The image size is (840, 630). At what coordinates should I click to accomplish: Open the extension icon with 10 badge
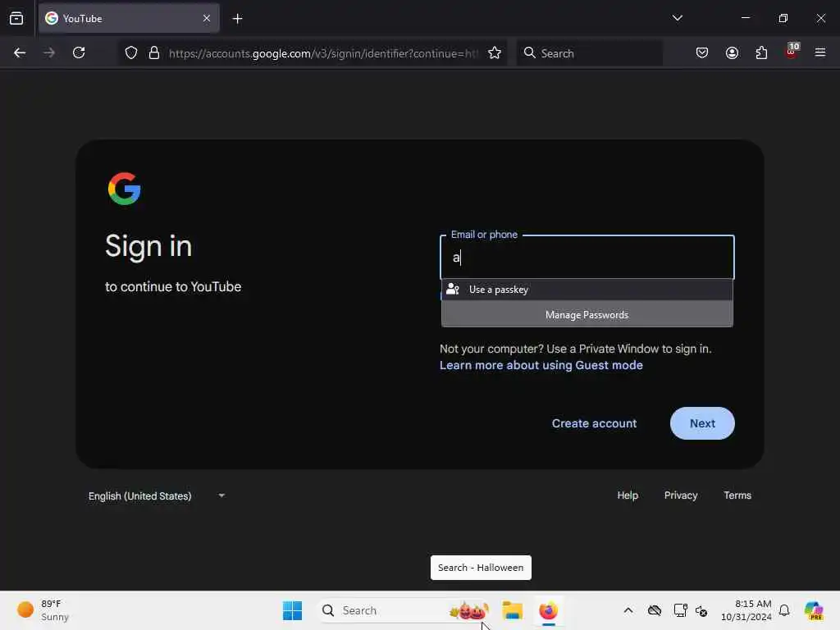pyautogui.click(x=792, y=52)
